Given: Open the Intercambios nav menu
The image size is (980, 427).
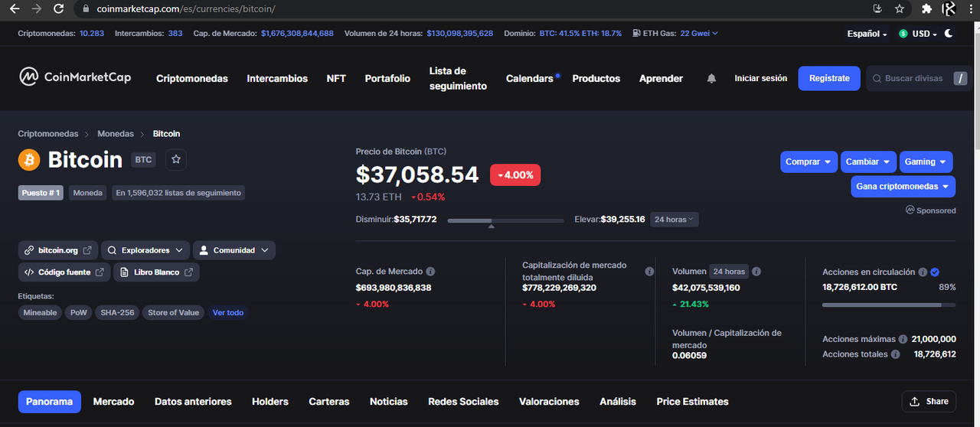Looking at the screenshot, I should pos(277,79).
